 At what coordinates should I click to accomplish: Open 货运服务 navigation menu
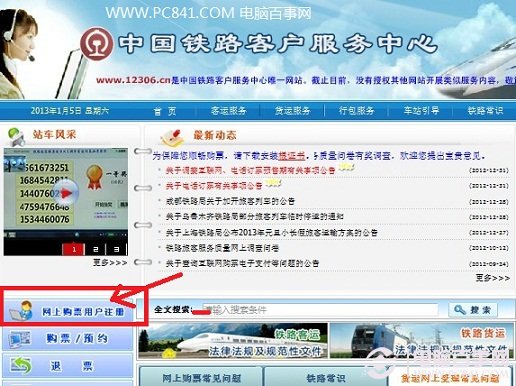292,111
